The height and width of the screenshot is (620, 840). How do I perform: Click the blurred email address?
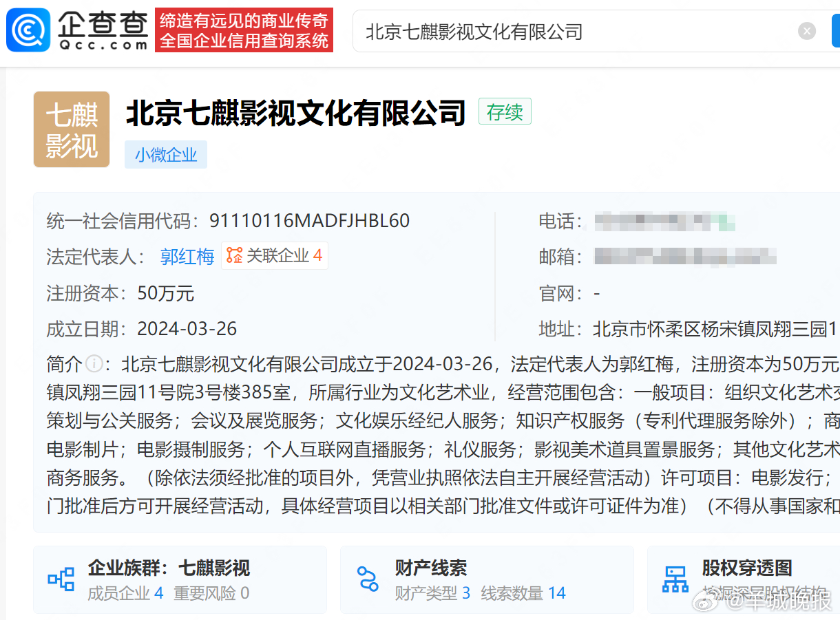[x=685, y=257]
